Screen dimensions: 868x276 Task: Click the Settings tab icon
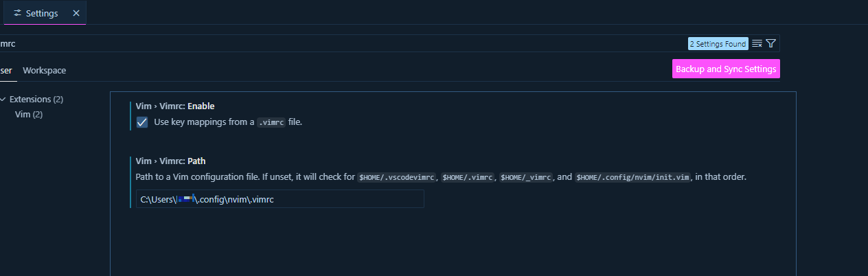pyautogui.click(x=18, y=13)
